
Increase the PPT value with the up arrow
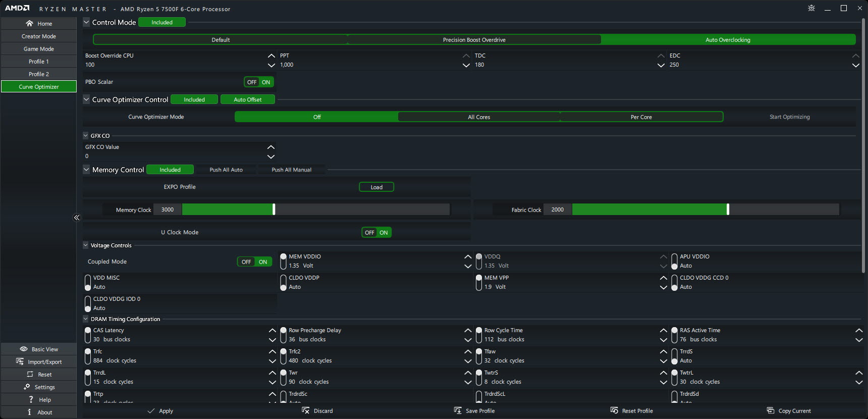tap(466, 56)
